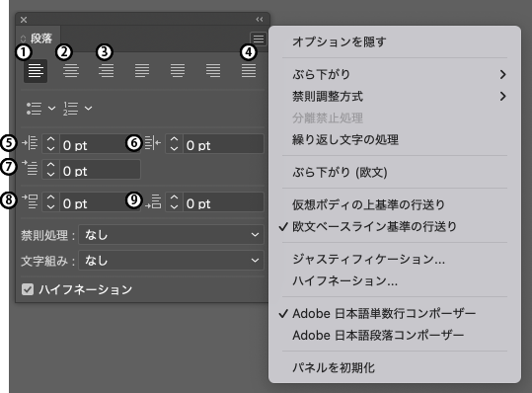Choose オプションを隠す from the menu

point(395,42)
